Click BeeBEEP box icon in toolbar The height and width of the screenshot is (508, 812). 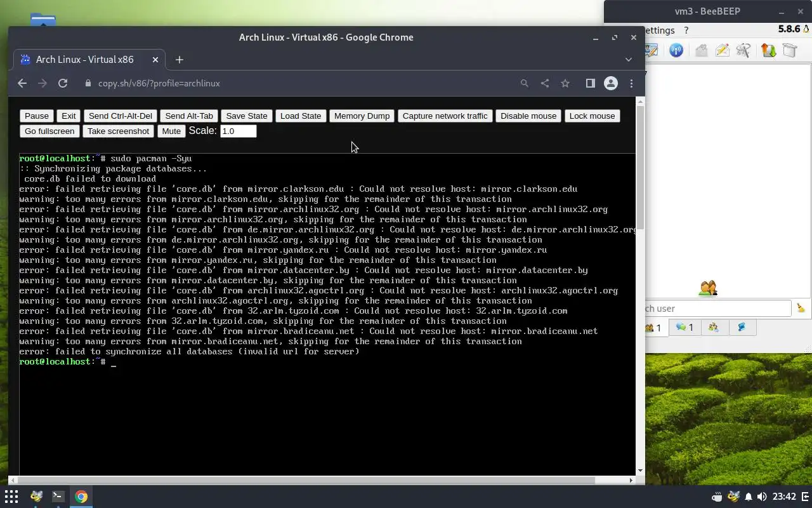click(x=789, y=50)
